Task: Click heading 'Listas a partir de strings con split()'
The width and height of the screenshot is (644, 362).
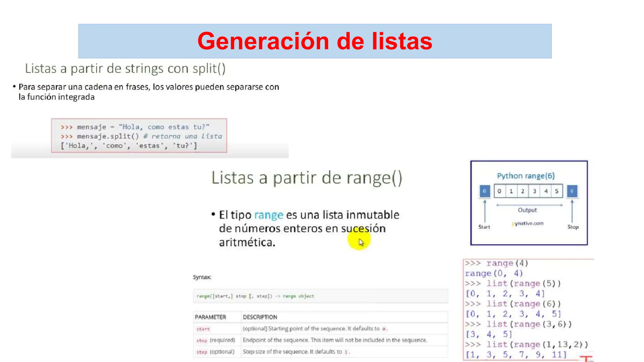Action: (x=125, y=69)
